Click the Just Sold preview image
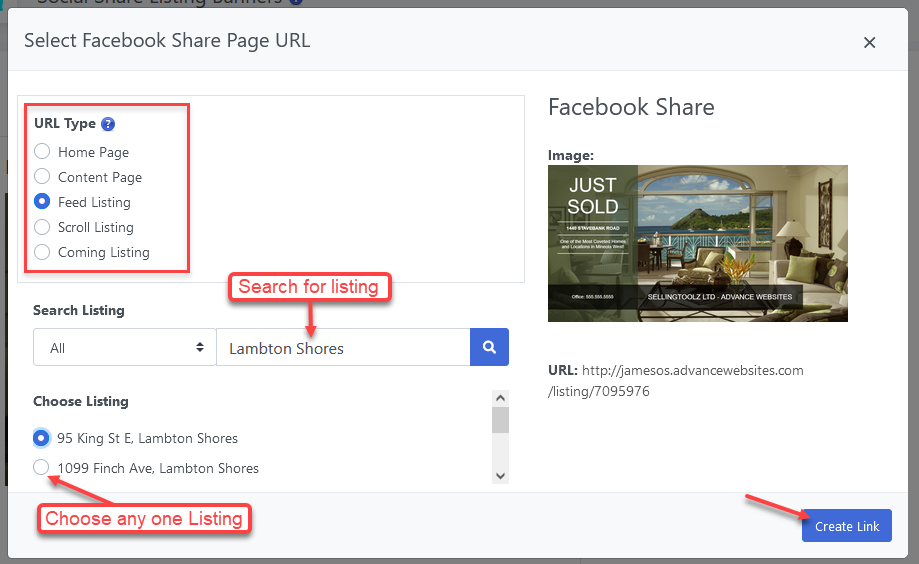The width and height of the screenshot is (919, 564). pos(697,243)
